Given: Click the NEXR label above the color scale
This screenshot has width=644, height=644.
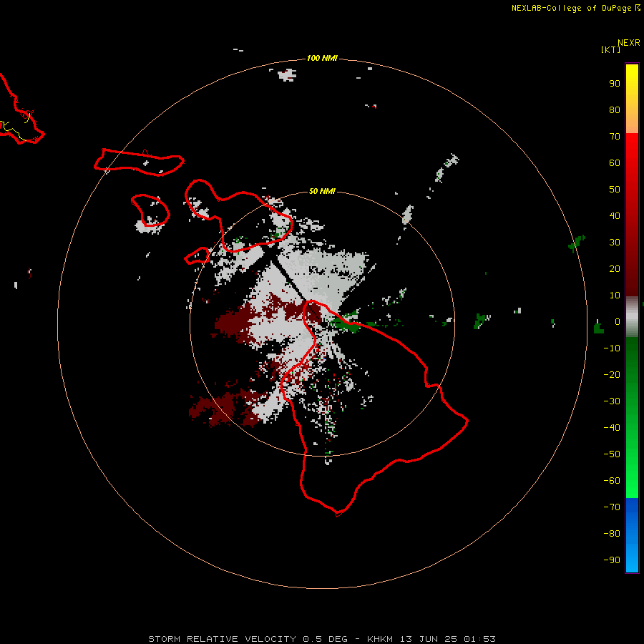Looking at the screenshot, I should [x=628, y=43].
